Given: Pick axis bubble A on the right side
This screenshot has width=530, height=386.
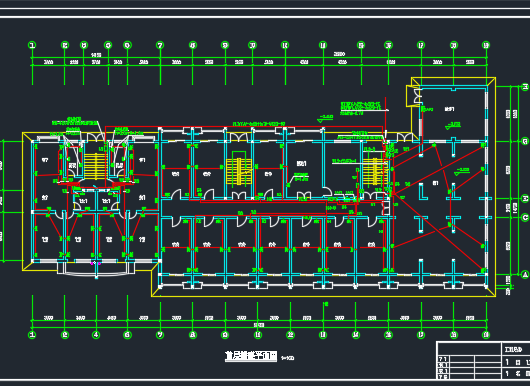Looking at the screenshot, I should point(525,274).
